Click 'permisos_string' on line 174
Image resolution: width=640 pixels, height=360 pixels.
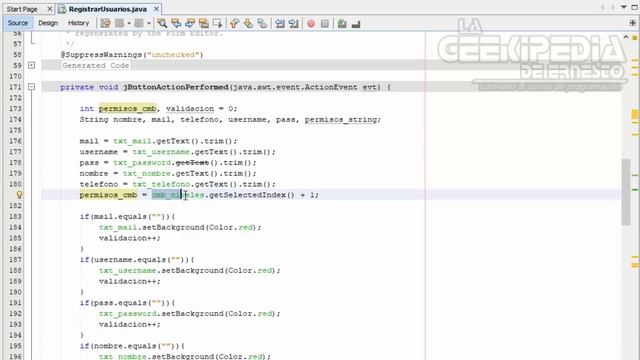(341, 120)
